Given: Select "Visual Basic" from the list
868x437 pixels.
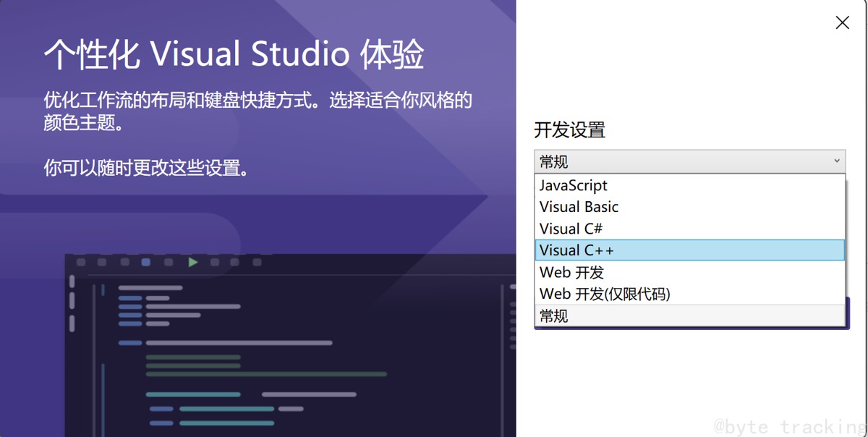Looking at the screenshot, I should pos(578,207).
